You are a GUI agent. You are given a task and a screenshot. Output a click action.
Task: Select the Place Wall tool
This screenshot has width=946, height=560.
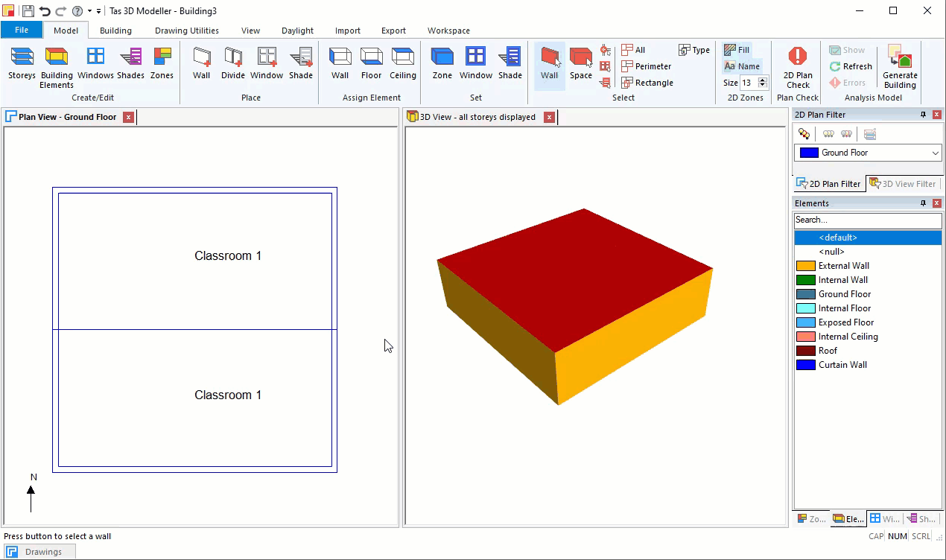201,63
